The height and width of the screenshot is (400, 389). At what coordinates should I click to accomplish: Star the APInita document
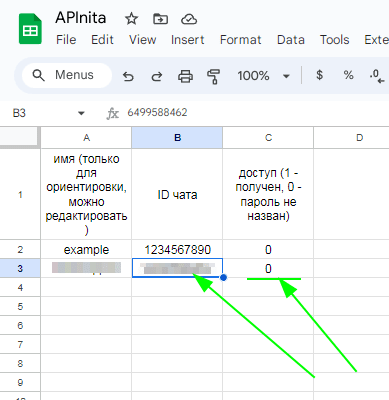tap(131, 19)
